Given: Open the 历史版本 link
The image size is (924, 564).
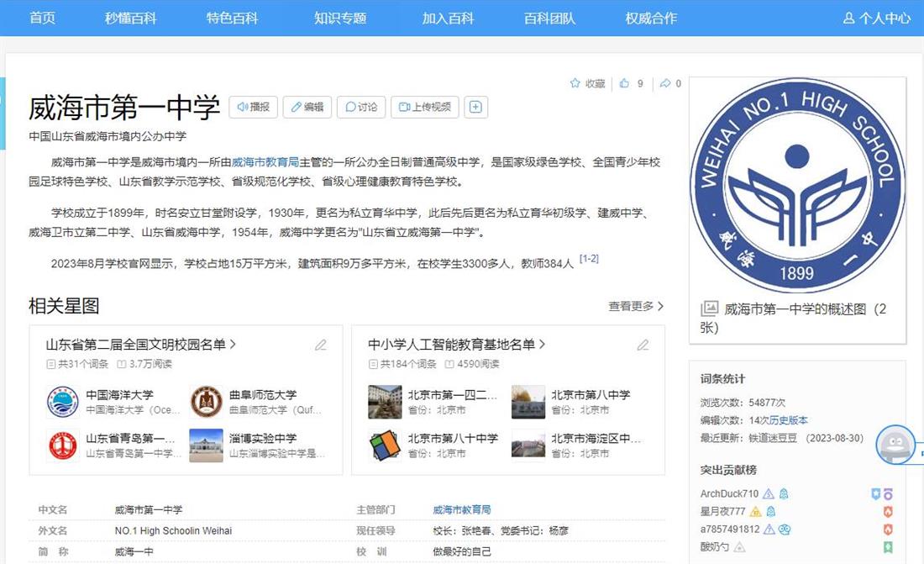Looking at the screenshot, I should 789,420.
